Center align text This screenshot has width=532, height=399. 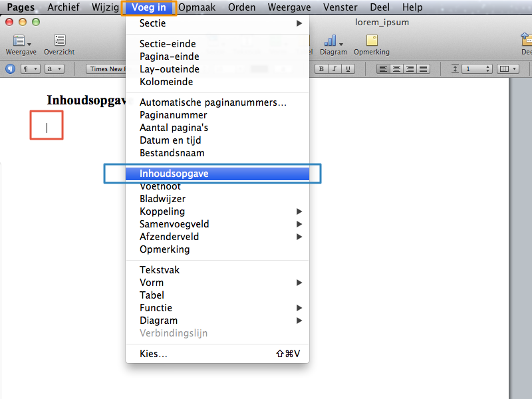click(396, 69)
